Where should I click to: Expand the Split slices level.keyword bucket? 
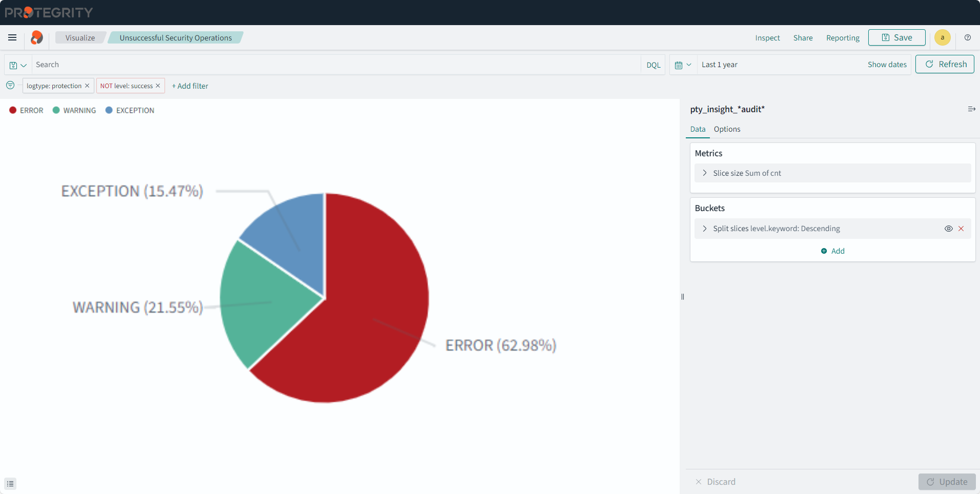[705, 229]
